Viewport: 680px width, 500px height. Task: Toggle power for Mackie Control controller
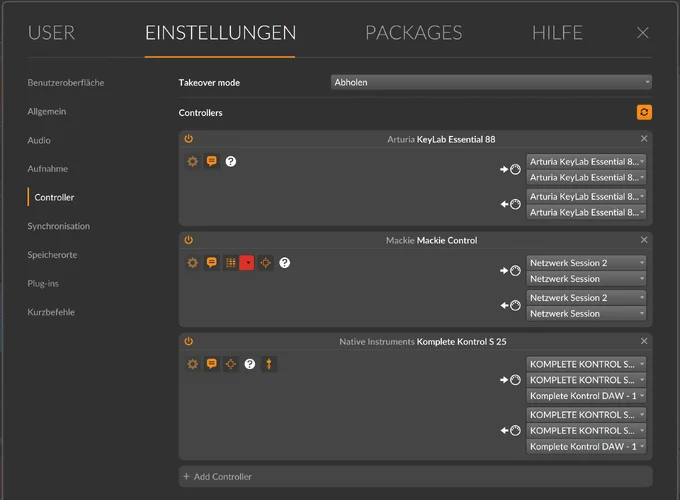(188, 240)
